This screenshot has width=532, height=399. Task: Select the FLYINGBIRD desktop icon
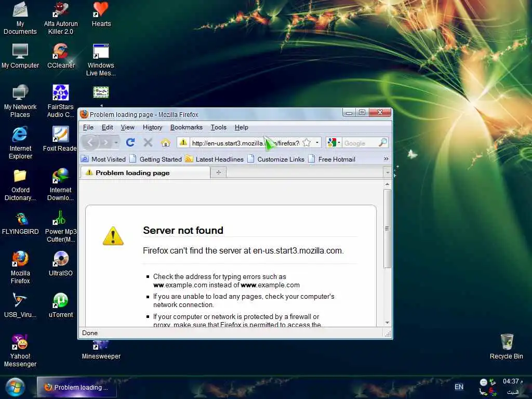(20, 223)
